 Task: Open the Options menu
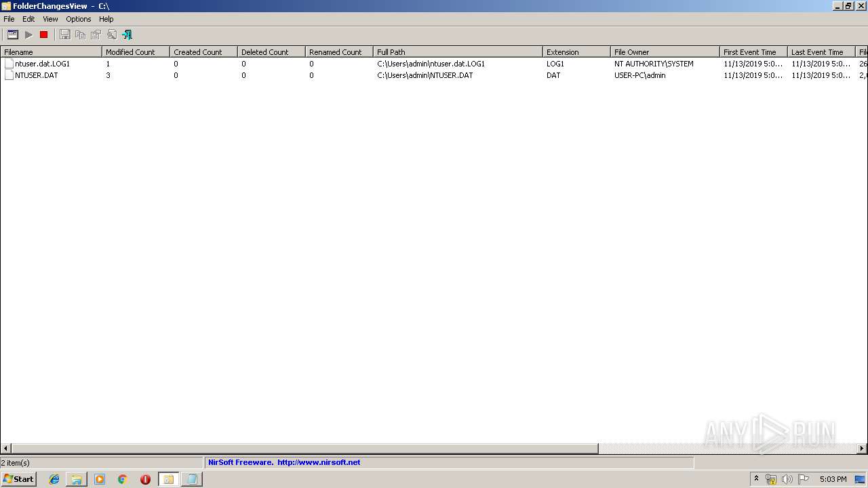79,19
